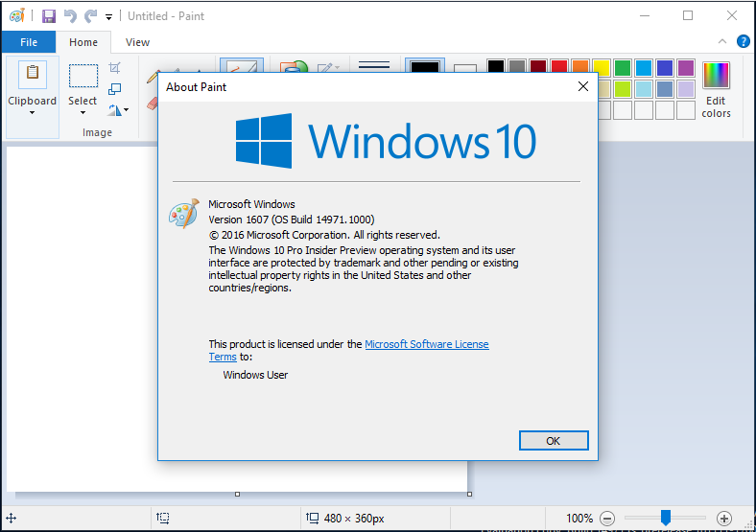Click the Shapes gallery icon

[x=294, y=67]
